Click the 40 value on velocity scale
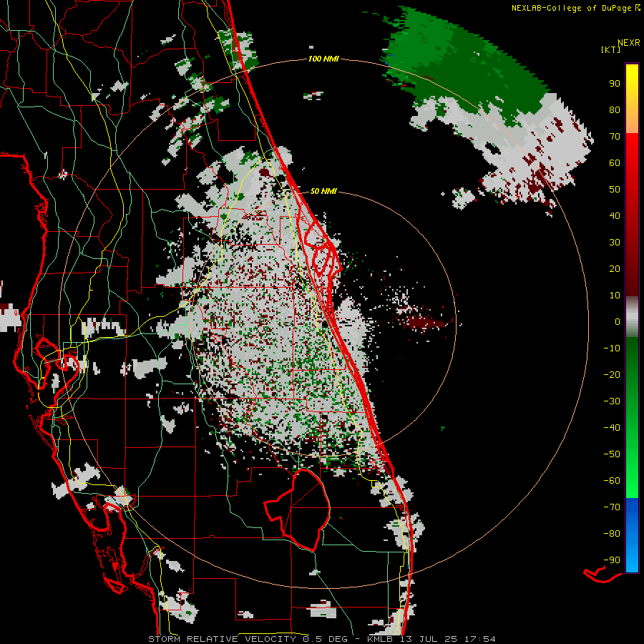Image resolution: width=644 pixels, height=644 pixels. [615, 216]
